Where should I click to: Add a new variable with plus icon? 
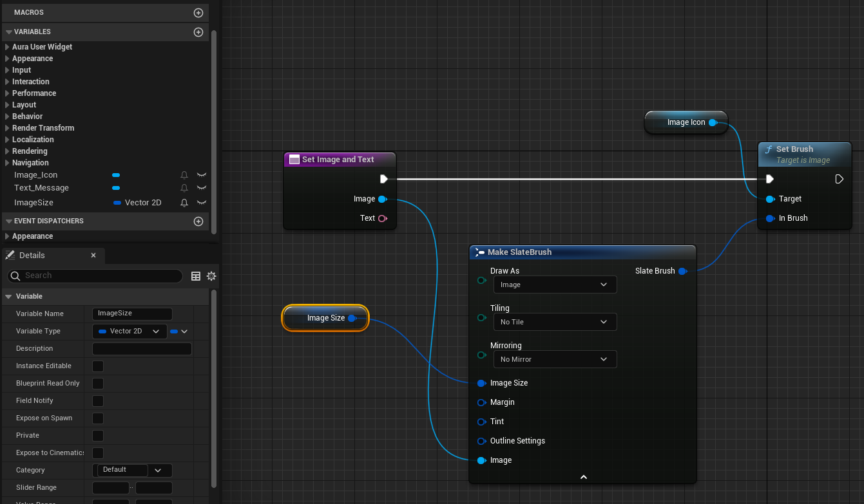click(198, 32)
